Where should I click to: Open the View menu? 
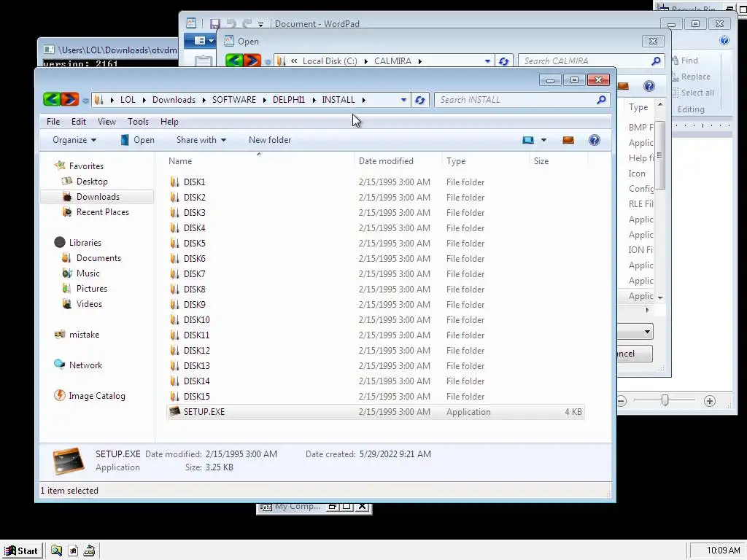(107, 122)
